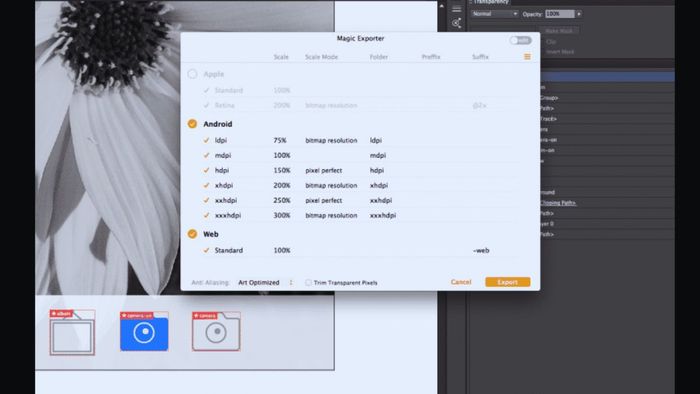Select the gray camera icon artwork
The image size is (700, 394).
pos(216,331)
